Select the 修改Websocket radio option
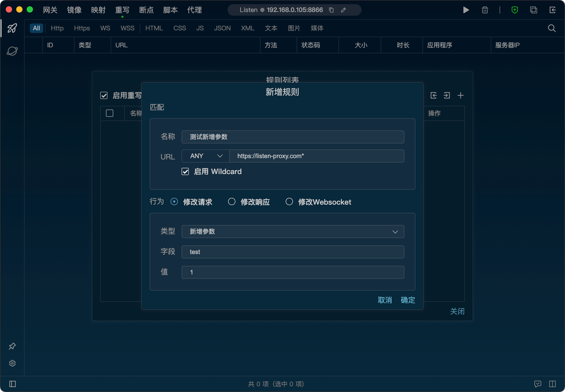Screen dimensions: 565x392 tap(289, 202)
